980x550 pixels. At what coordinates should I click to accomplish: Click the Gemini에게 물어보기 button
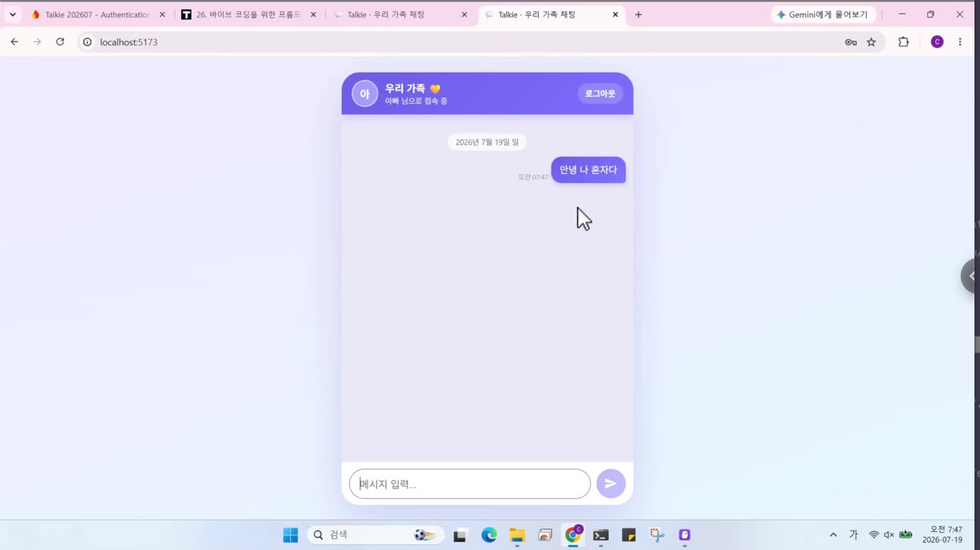tap(823, 15)
